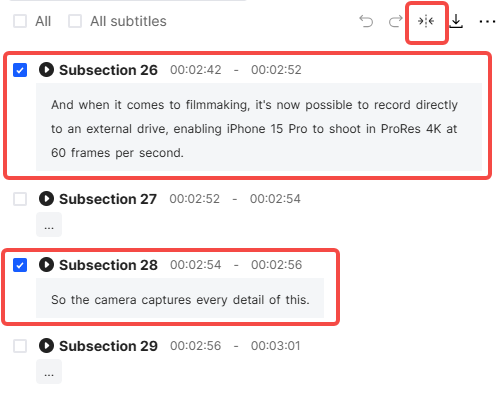
Task: Select the Subsection 27 checkbox
Action: (20, 199)
